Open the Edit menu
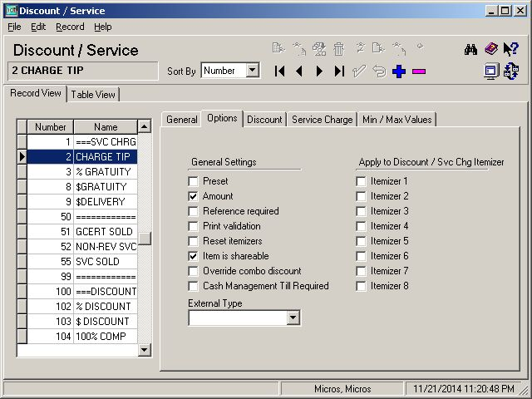This screenshot has height=399, width=532. [38, 27]
